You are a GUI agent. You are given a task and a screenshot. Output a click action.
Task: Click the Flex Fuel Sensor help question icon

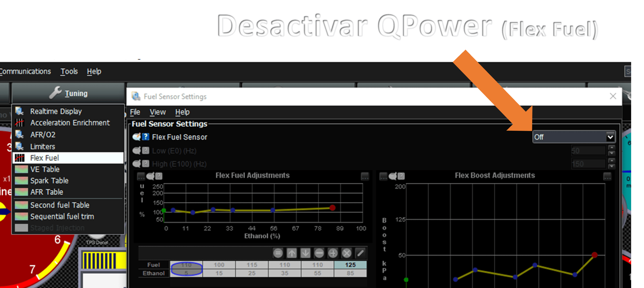tap(146, 137)
